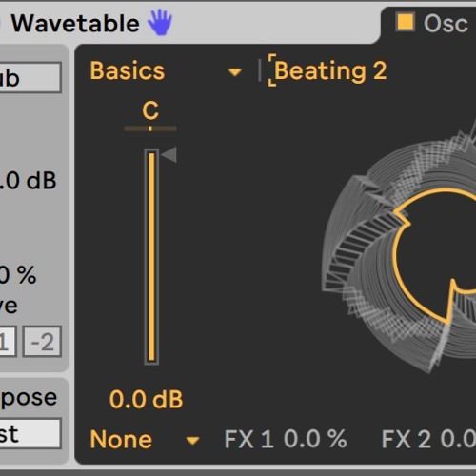Adjust the pan slider under C
The image size is (476, 476).
point(150,129)
